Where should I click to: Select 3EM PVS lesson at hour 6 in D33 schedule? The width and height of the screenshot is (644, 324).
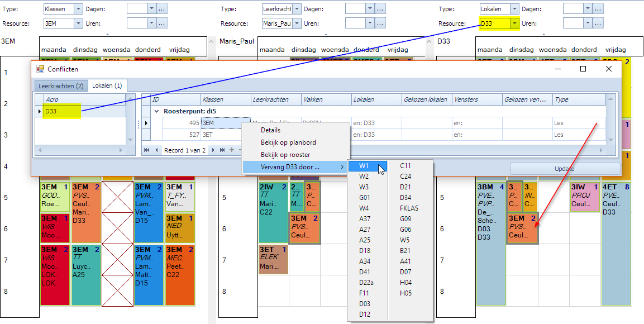522,228
